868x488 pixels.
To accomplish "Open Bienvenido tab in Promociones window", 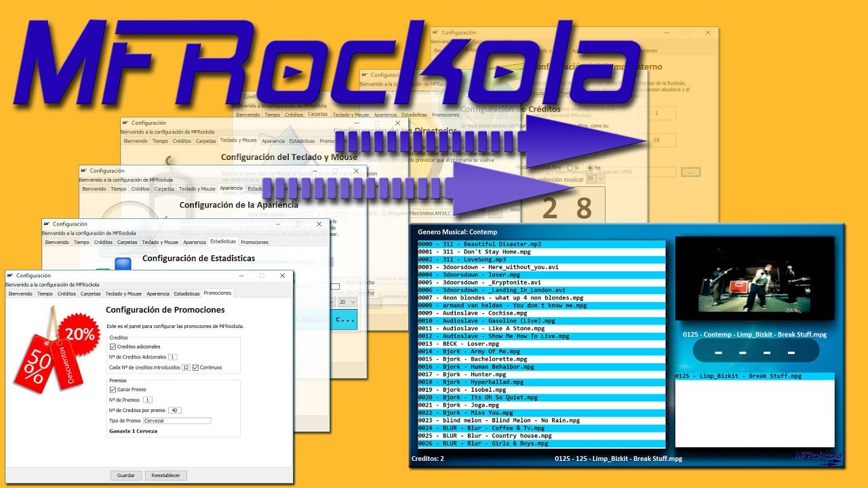I will (20, 293).
